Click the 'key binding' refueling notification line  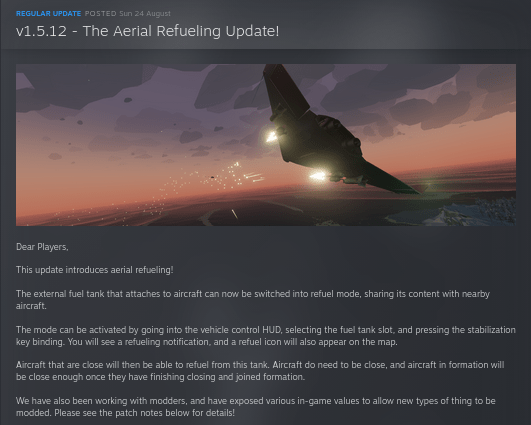207,342
